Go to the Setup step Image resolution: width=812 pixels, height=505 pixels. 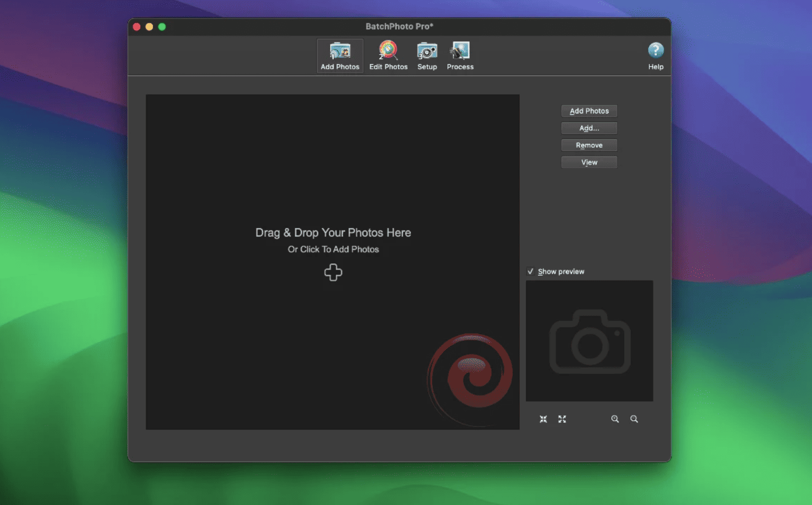[x=427, y=56]
